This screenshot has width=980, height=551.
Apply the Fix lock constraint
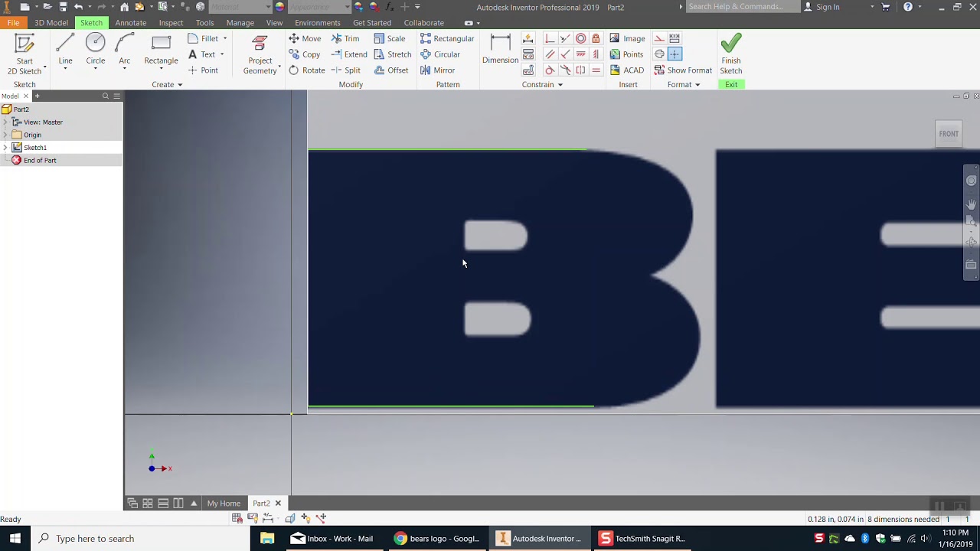596,38
